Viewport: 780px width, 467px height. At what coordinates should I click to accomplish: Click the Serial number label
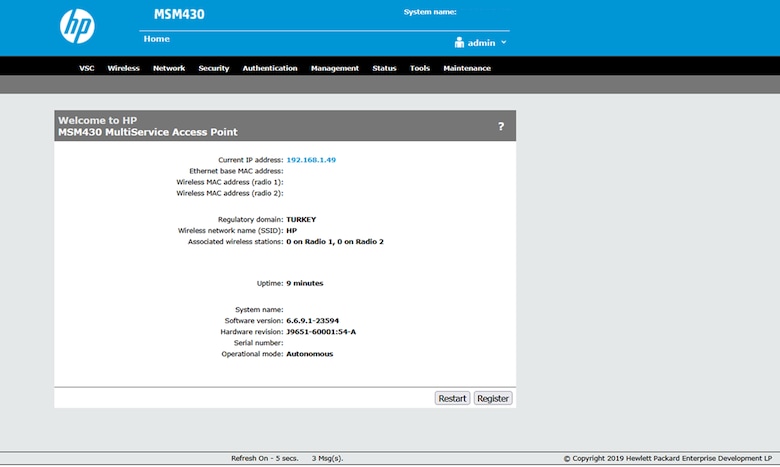pos(258,343)
